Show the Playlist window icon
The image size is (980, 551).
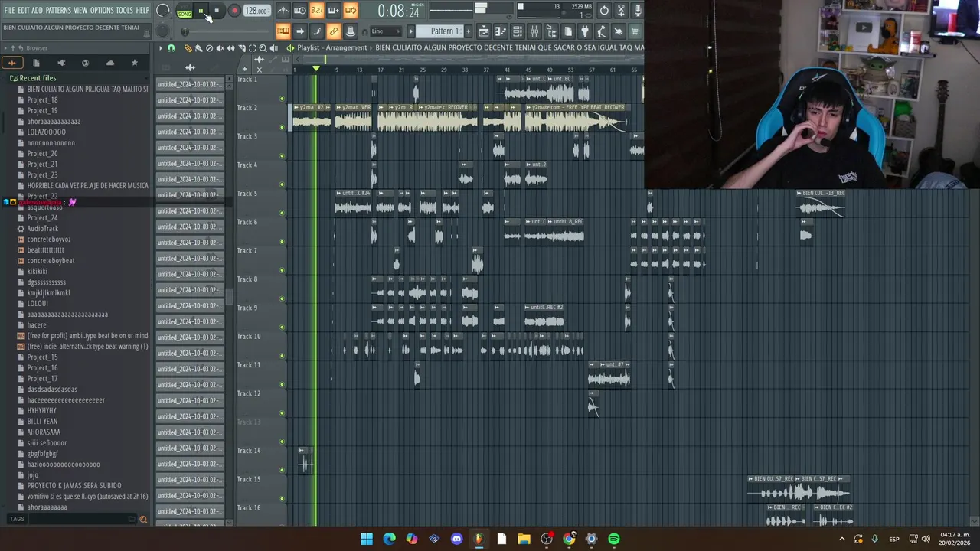(483, 31)
